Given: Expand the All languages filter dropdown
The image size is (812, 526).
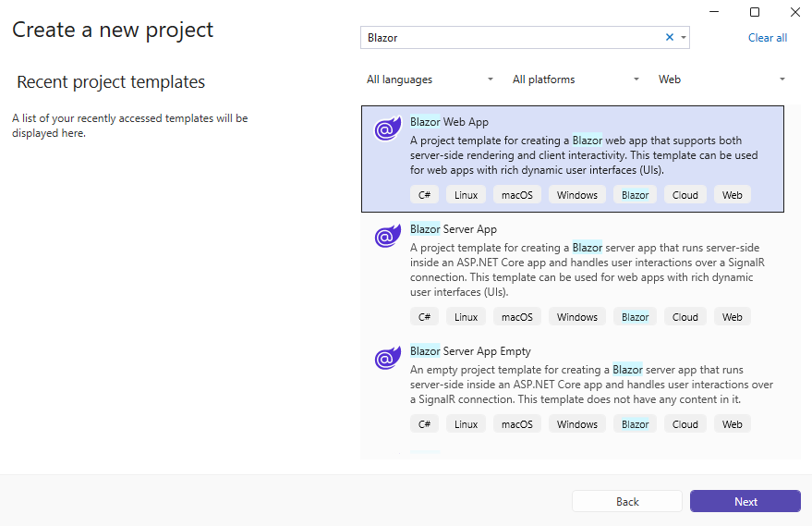Looking at the screenshot, I should [430, 80].
